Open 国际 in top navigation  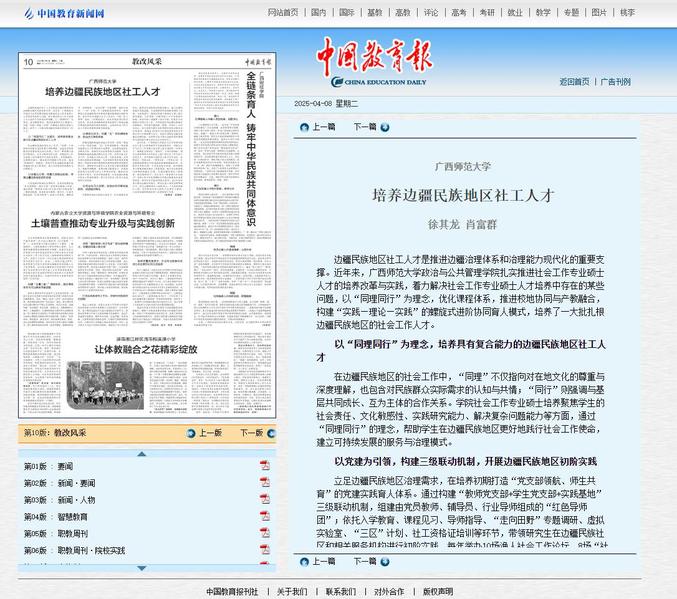click(x=347, y=13)
